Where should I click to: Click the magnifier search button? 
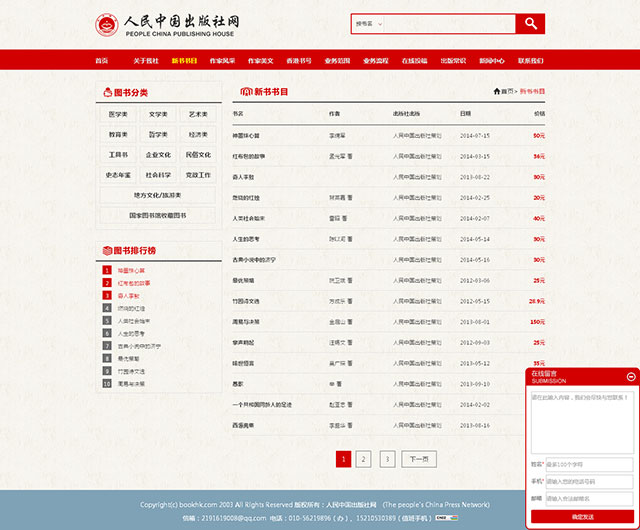click(530, 23)
